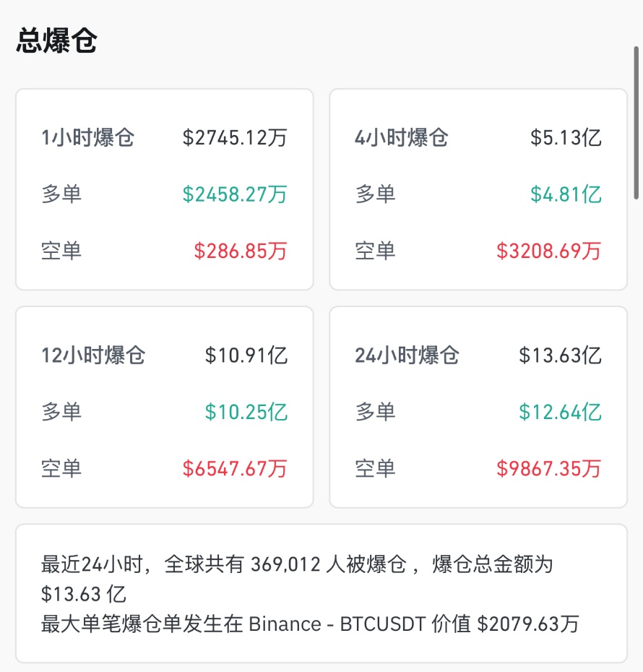Image resolution: width=643 pixels, height=672 pixels.
Task: Click the 1-hour total $2745.12万
Action: 235,137
